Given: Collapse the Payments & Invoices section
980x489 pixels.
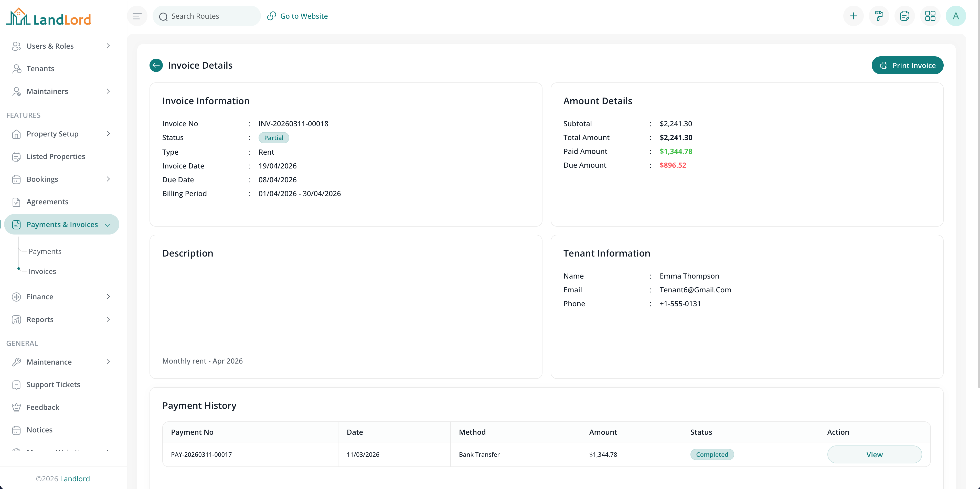Looking at the screenshot, I should point(62,224).
